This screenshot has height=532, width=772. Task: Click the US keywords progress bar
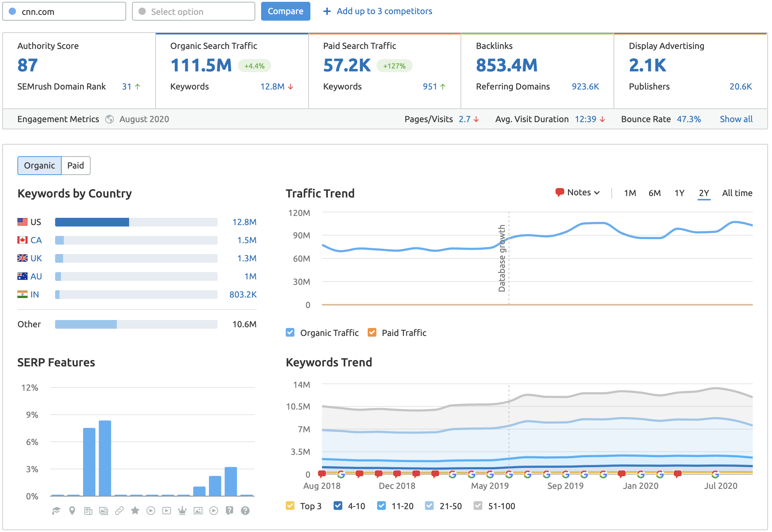point(136,222)
